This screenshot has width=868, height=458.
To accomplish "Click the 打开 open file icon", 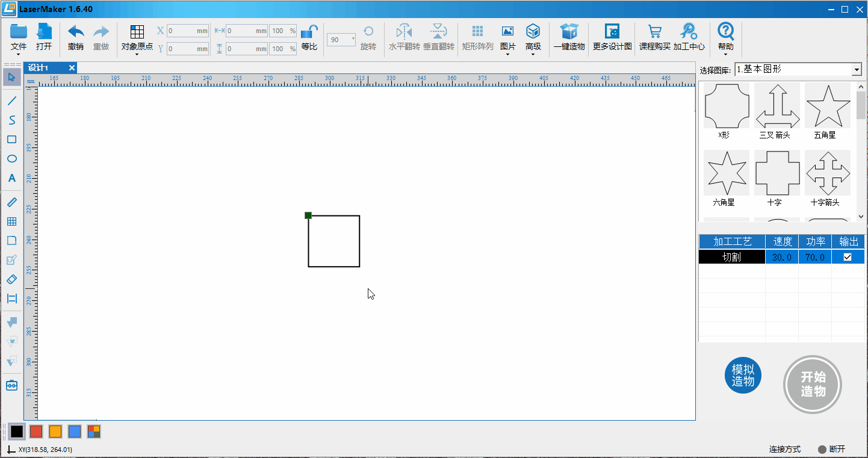I will point(44,31).
